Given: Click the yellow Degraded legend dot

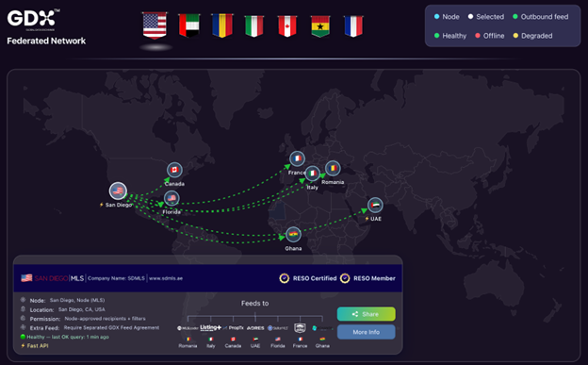Looking at the screenshot, I should pos(515,36).
